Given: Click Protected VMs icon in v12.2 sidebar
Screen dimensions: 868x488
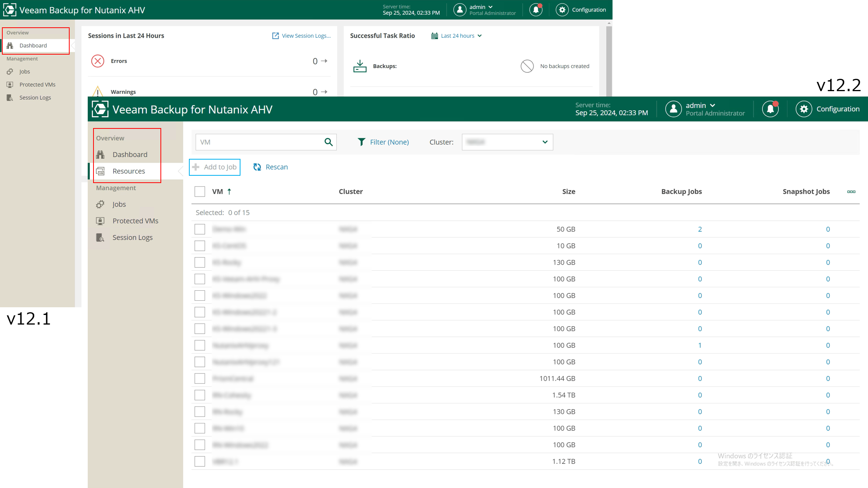Looking at the screenshot, I should click(x=100, y=221).
